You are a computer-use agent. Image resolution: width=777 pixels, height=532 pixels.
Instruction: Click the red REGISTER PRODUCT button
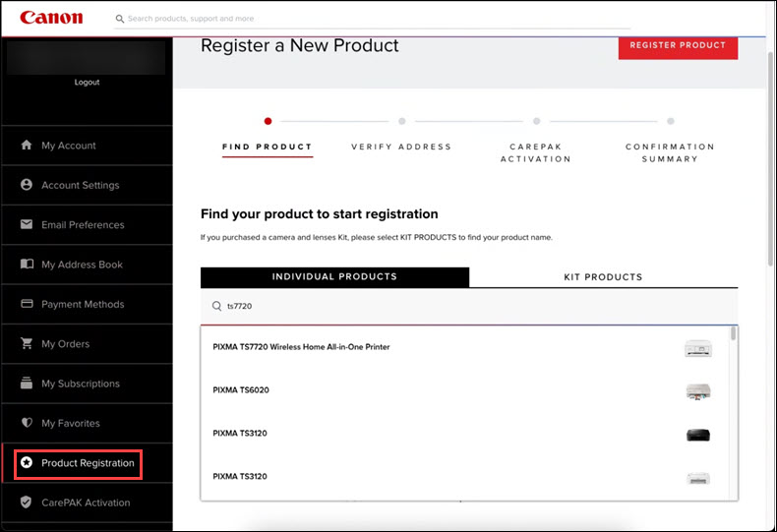[x=678, y=46]
